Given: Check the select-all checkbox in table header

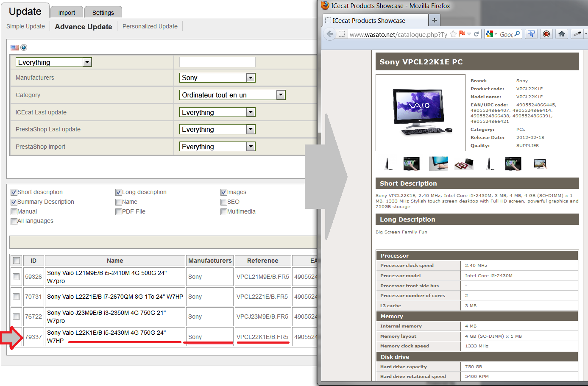Looking at the screenshot, I should [x=17, y=261].
